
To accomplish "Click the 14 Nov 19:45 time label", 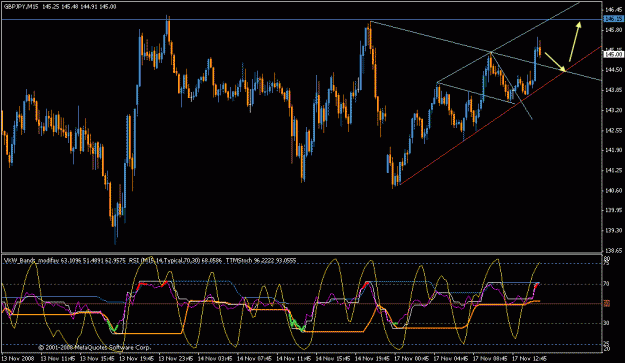I will pos(373,358).
